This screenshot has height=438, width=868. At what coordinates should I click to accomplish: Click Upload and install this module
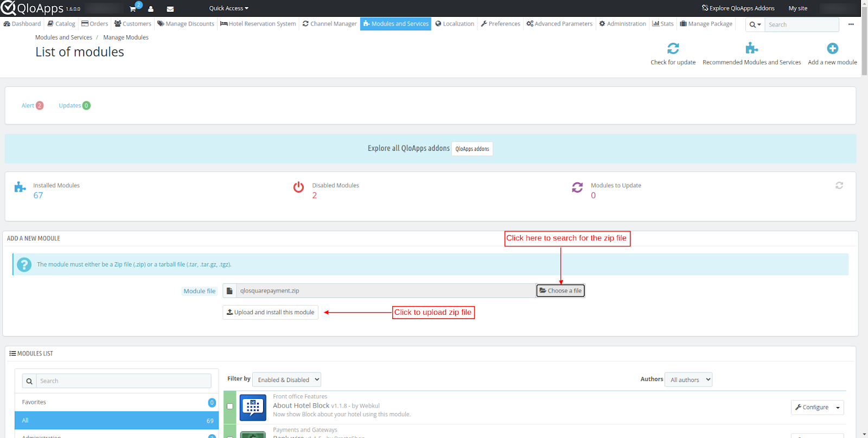270,313
